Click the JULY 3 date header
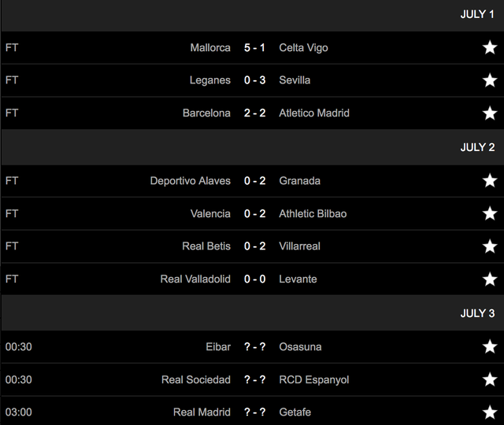This screenshot has width=504, height=425. click(x=477, y=313)
